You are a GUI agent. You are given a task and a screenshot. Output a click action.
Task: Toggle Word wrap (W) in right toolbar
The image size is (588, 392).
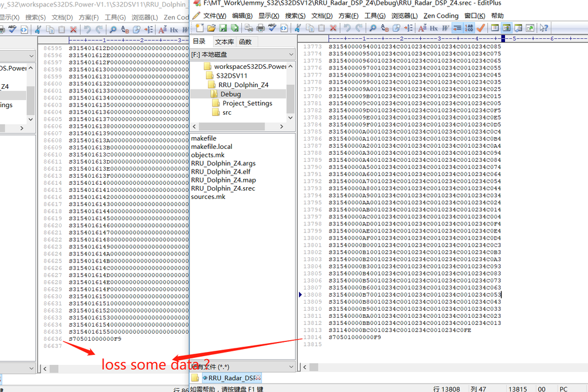click(x=446, y=28)
